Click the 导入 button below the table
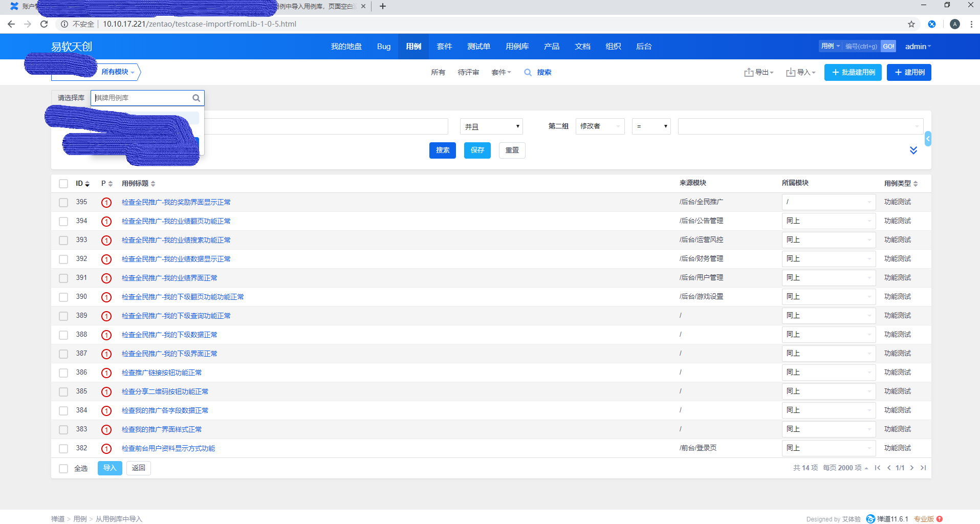This screenshot has width=980, height=524. 110,468
